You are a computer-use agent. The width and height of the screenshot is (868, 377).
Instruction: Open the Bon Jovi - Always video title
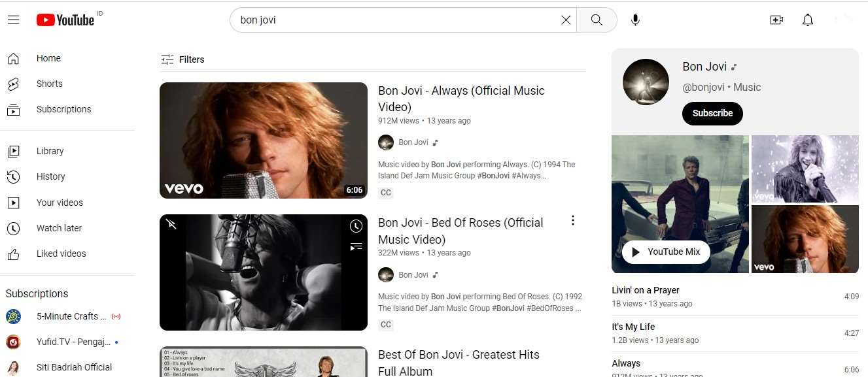(x=461, y=99)
